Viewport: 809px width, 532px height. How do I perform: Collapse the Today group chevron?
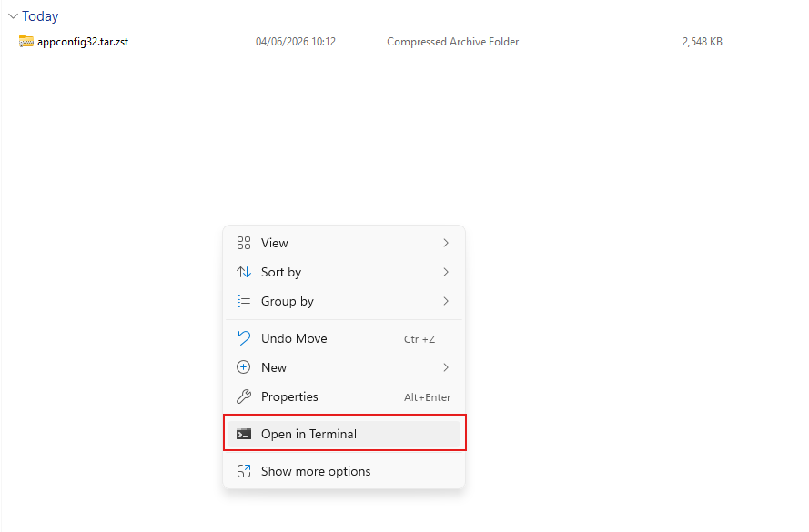pos(14,16)
